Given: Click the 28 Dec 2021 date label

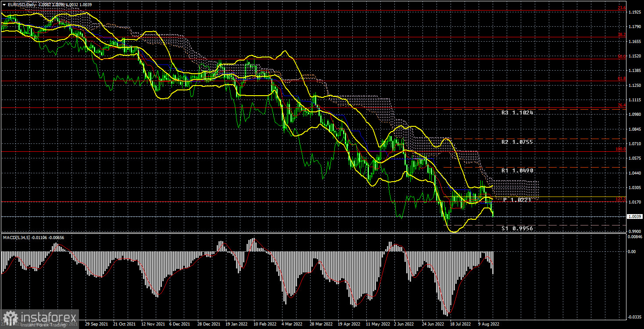Looking at the screenshot, I should tap(208, 325).
